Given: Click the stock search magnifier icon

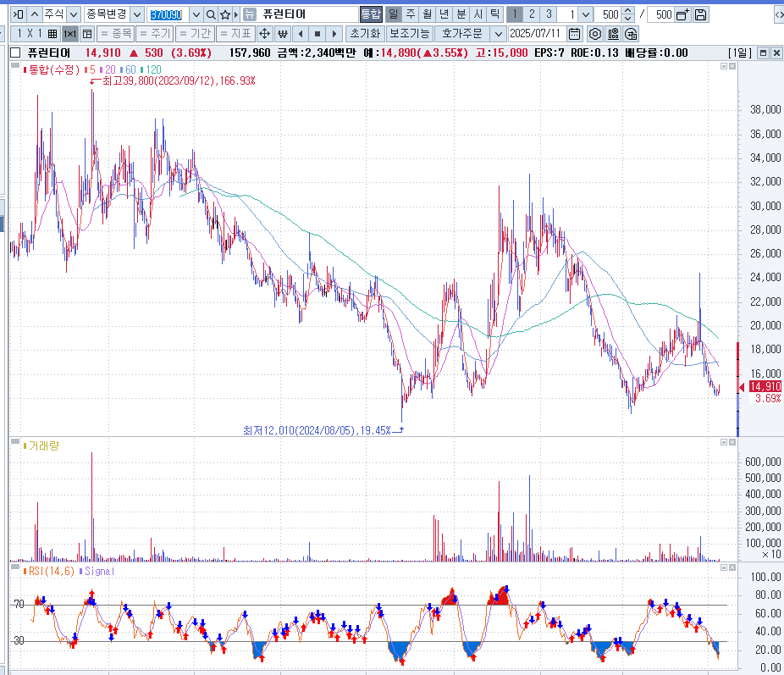Looking at the screenshot, I should tap(211, 14).
